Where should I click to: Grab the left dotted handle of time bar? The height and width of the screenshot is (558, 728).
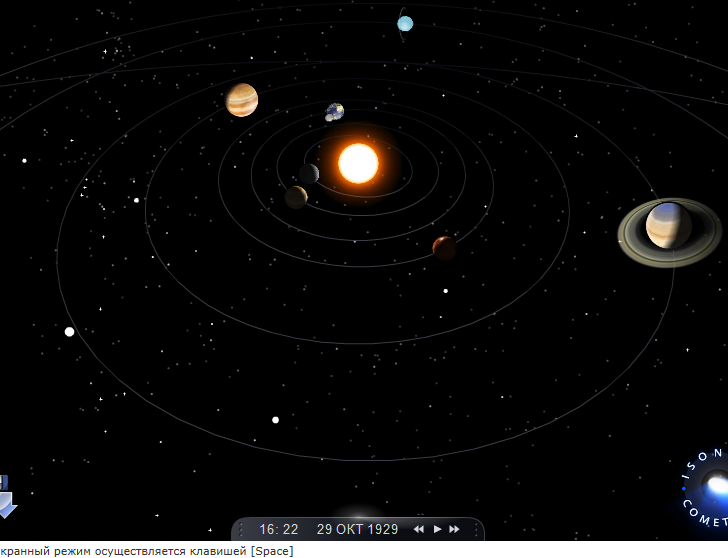240,530
